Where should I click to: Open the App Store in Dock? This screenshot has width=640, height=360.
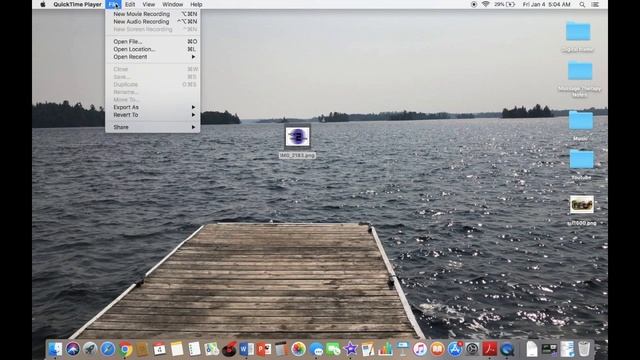pos(455,349)
